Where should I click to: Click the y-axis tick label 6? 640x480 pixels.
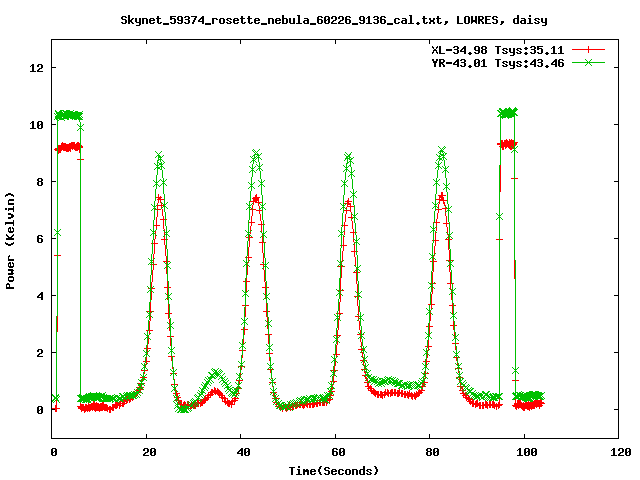(40, 239)
